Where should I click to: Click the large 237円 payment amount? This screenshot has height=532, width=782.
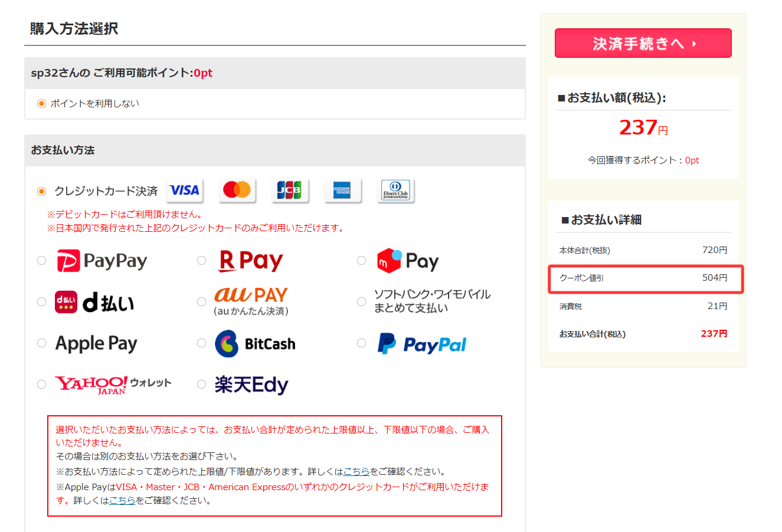[643, 127]
